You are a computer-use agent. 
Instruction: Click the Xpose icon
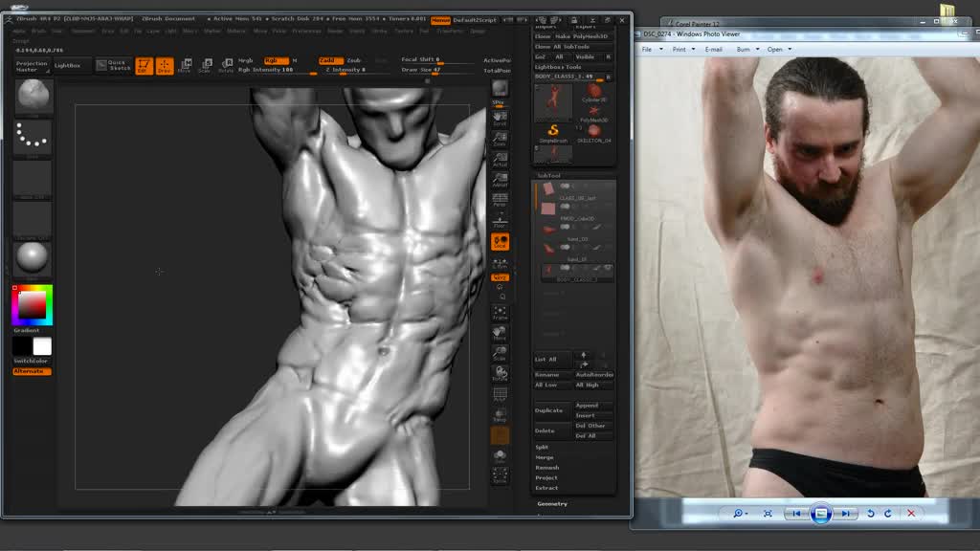pos(500,475)
